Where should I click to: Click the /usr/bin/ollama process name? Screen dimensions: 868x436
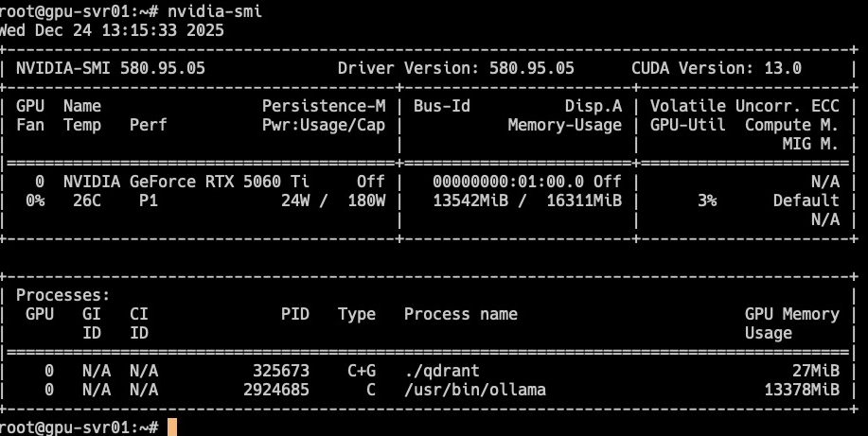click(x=474, y=390)
